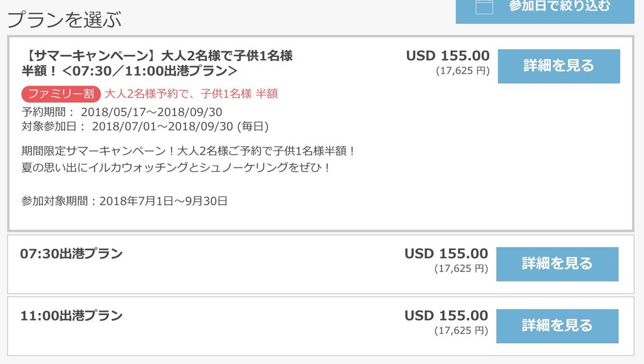Click the 07:30出港プラン title

[72, 253]
